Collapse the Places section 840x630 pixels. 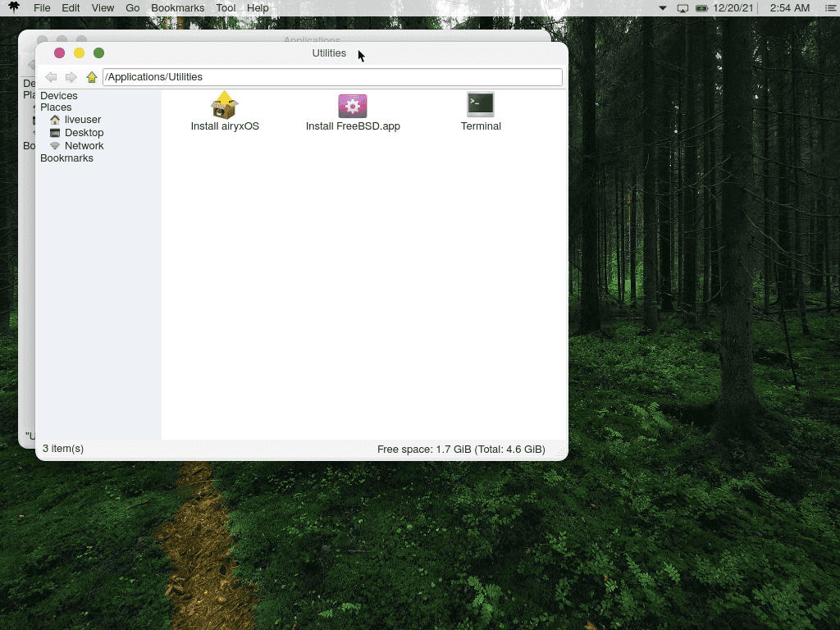(x=56, y=107)
